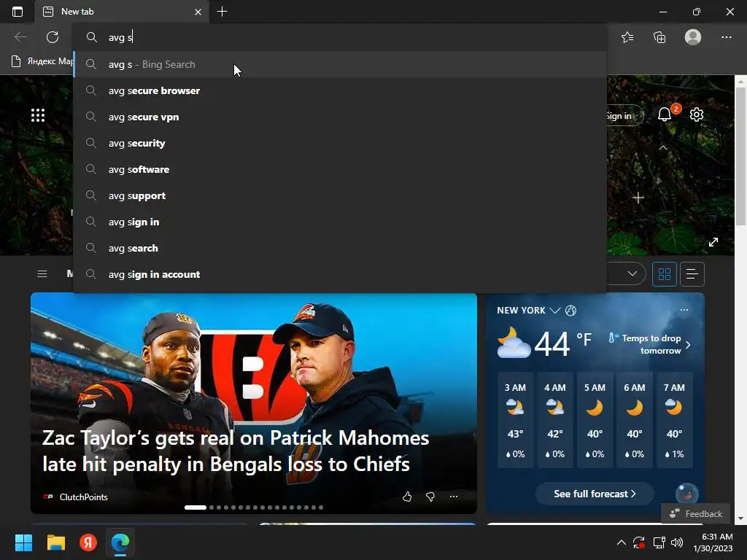Click the Sign in button
The image size is (747, 560).
624,116
